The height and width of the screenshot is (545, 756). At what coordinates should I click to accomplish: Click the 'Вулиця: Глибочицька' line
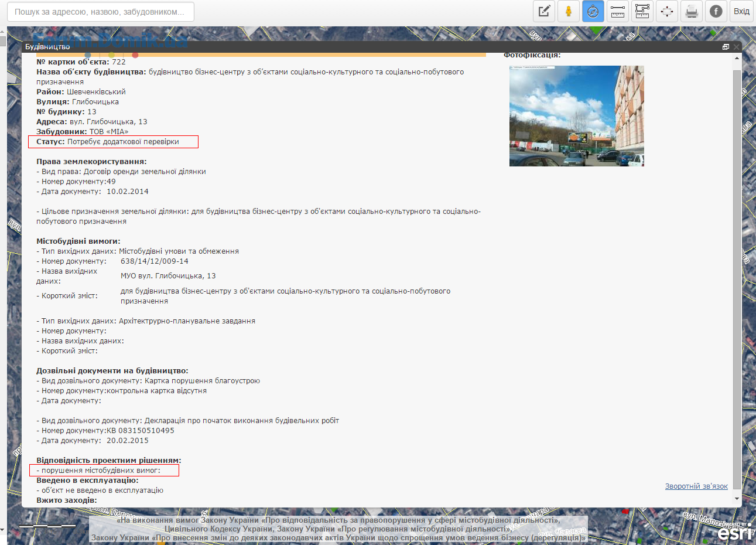(x=77, y=102)
